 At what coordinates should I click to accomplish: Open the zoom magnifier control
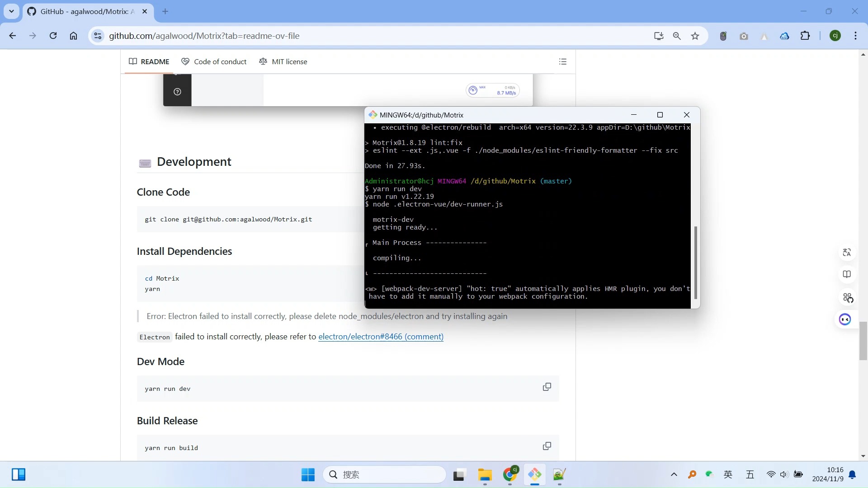pos(677,36)
